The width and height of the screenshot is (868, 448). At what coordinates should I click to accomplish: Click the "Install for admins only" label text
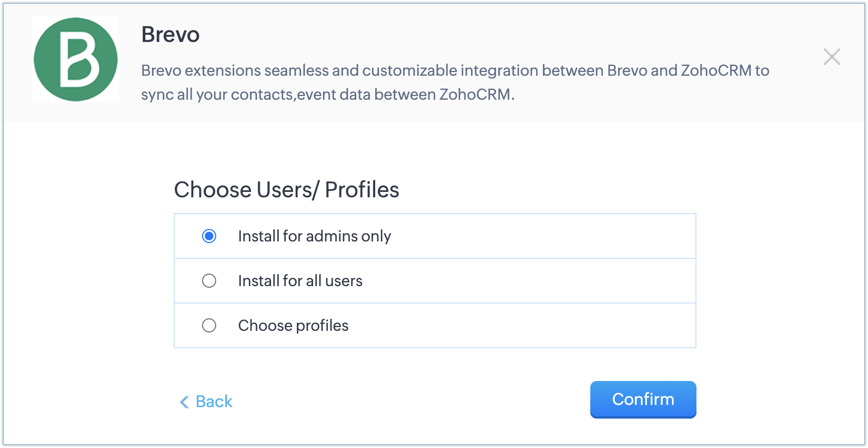point(314,236)
